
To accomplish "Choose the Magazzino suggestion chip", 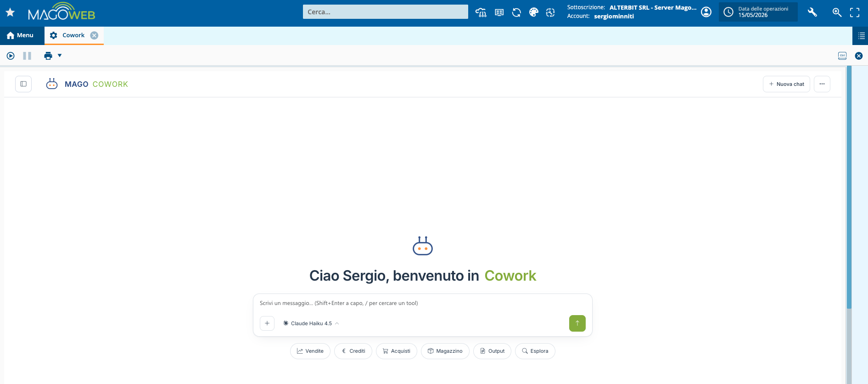I will coord(445,351).
